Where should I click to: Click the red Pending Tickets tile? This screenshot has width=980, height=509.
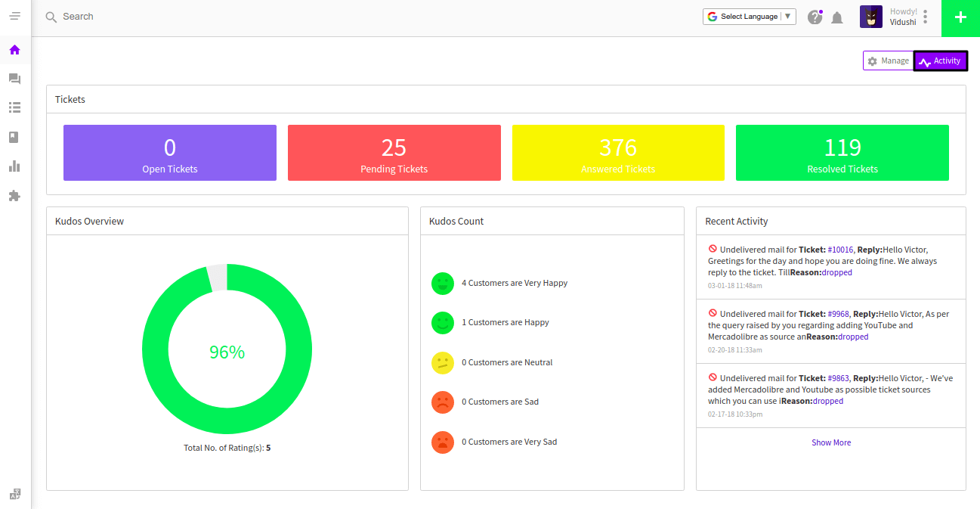394,153
